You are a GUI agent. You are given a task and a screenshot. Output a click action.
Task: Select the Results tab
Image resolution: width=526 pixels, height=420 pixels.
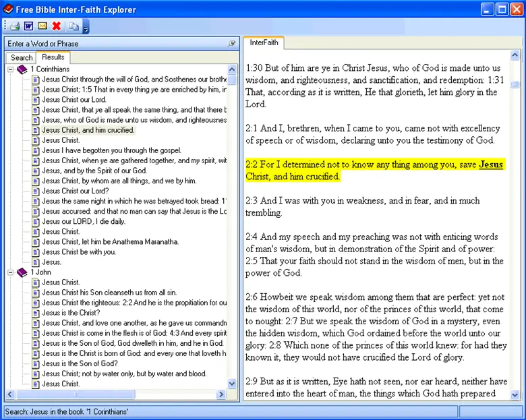tap(53, 57)
